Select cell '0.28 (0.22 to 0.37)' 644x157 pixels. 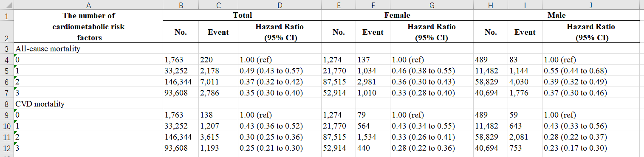point(591,137)
